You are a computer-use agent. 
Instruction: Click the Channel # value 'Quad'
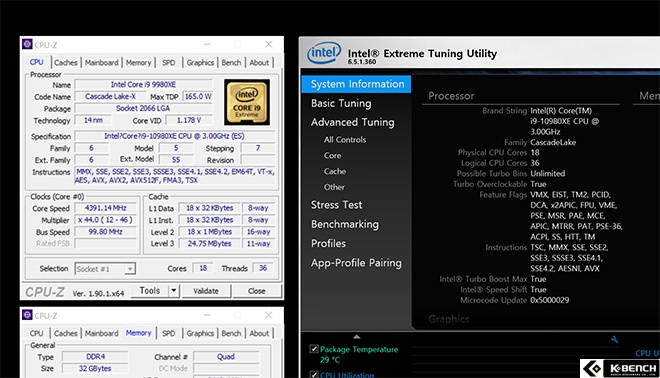226,357
